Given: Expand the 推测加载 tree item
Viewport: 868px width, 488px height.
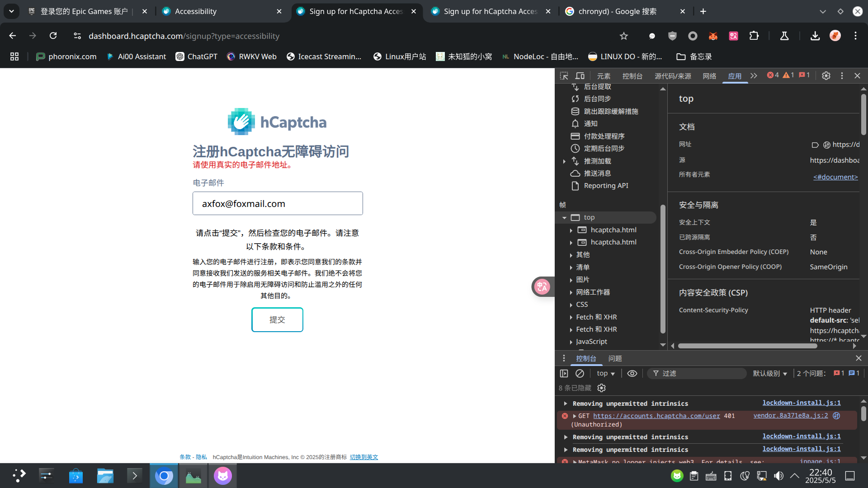Looking at the screenshot, I should coord(564,161).
